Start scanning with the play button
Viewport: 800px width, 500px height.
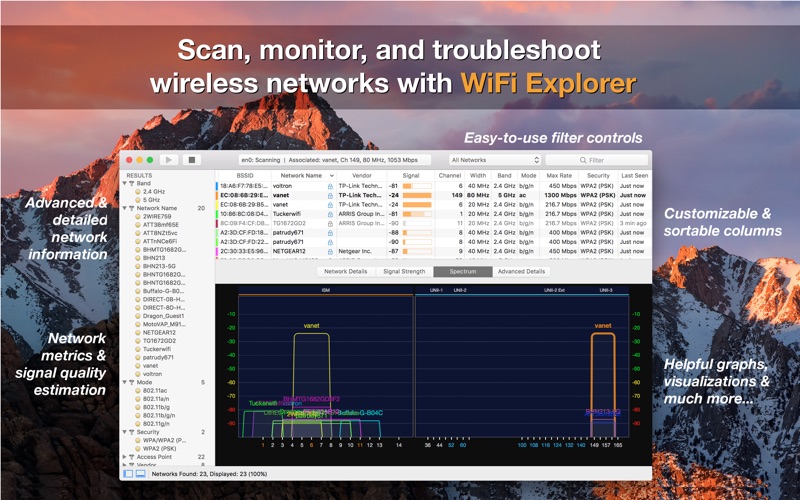pyautogui.click(x=168, y=160)
